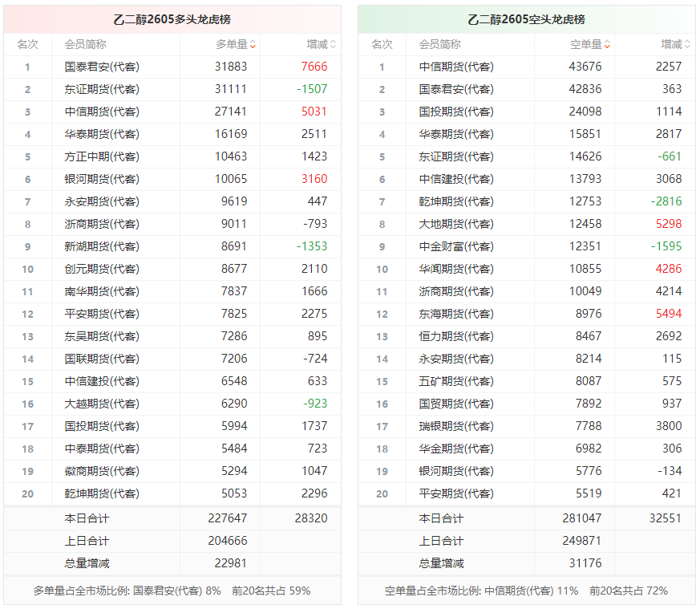700x609 pixels.
Task: Click 中信期货(代客) in long ranking row 3
Action: tap(102, 112)
